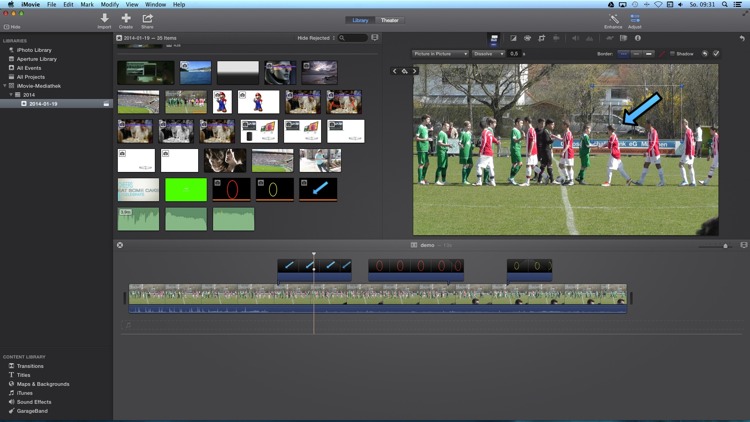Image resolution: width=750 pixels, height=422 pixels.
Task: Click the timeline appearance settings icon
Action: (x=744, y=245)
